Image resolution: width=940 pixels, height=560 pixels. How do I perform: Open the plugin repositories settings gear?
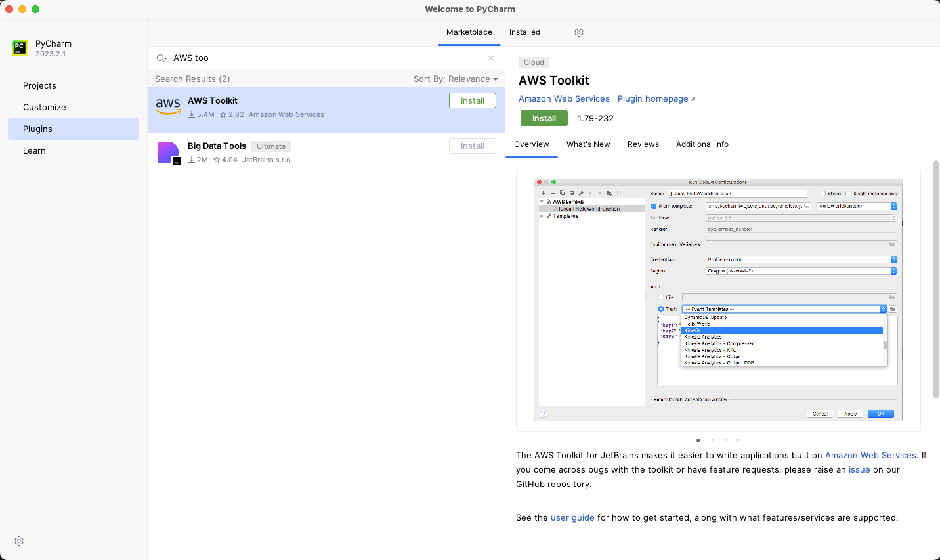point(578,32)
